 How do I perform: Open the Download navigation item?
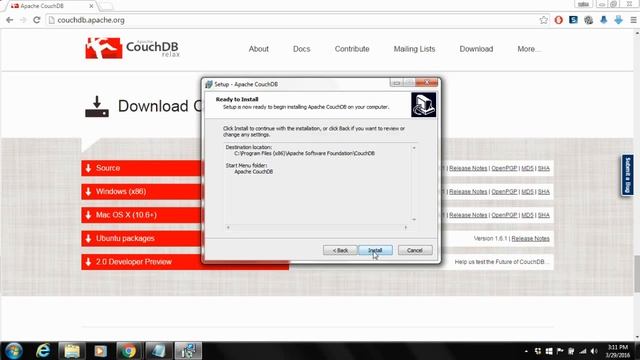point(476,49)
